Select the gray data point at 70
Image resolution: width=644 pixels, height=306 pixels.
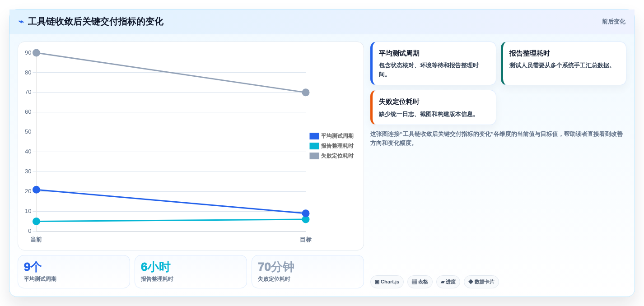(306, 93)
